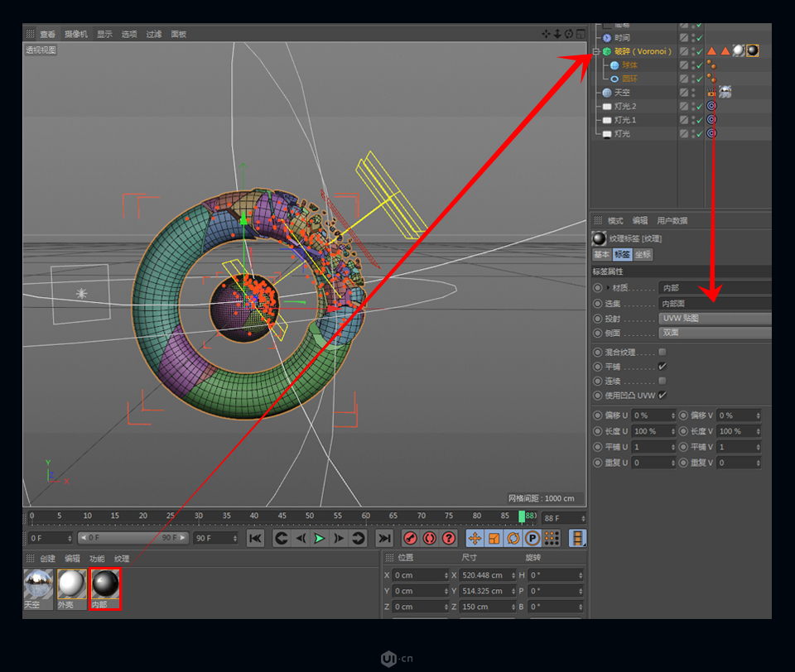The image size is (795, 672).
Task: Switch to the 坐标 tab in attributes
Action: point(643,254)
